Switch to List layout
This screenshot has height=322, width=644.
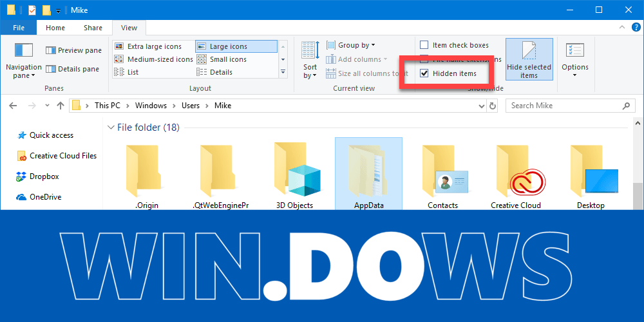tap(126, 72)
